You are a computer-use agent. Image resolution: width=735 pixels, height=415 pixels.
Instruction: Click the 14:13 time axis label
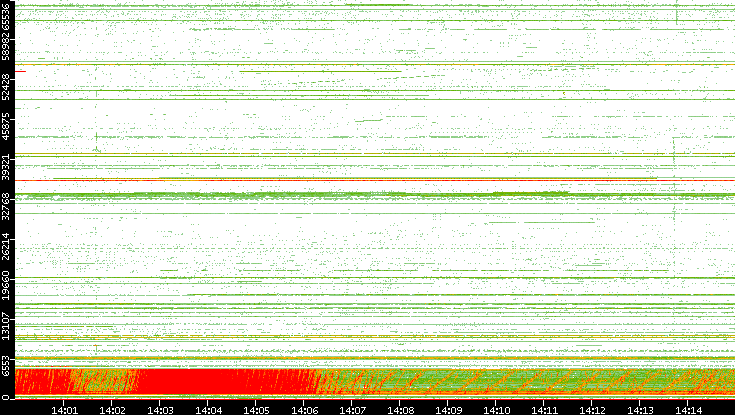[x=640, y=408]
